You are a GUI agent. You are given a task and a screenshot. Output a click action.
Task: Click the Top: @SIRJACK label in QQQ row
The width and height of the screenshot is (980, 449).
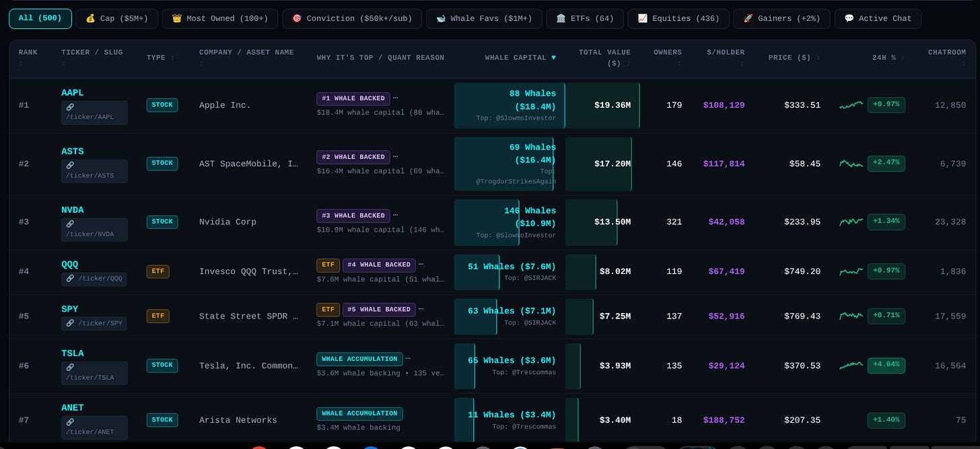coord(530,278)
